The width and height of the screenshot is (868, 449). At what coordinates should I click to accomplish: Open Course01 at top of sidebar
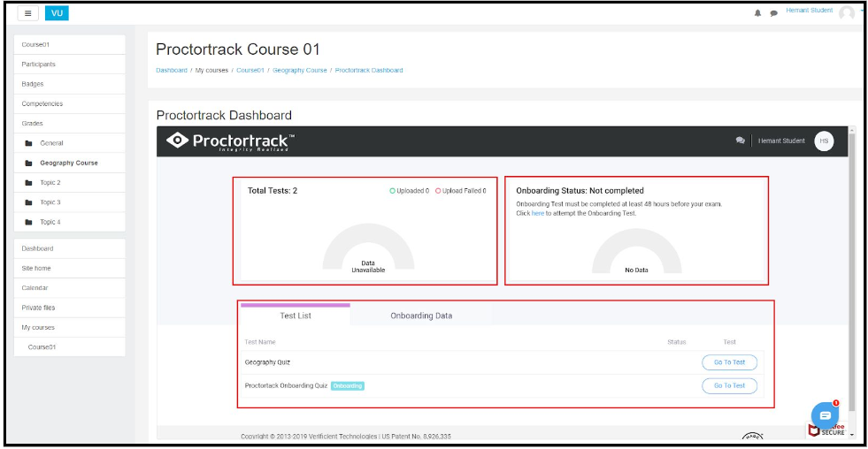pos(69,45)
